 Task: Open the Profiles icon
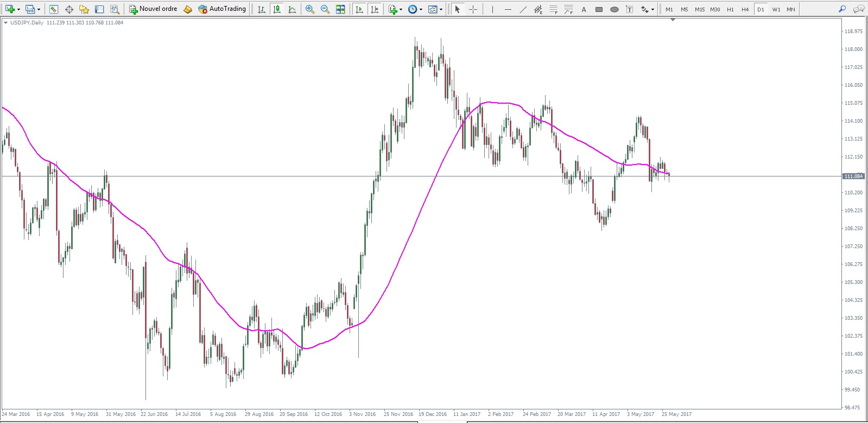30,9
